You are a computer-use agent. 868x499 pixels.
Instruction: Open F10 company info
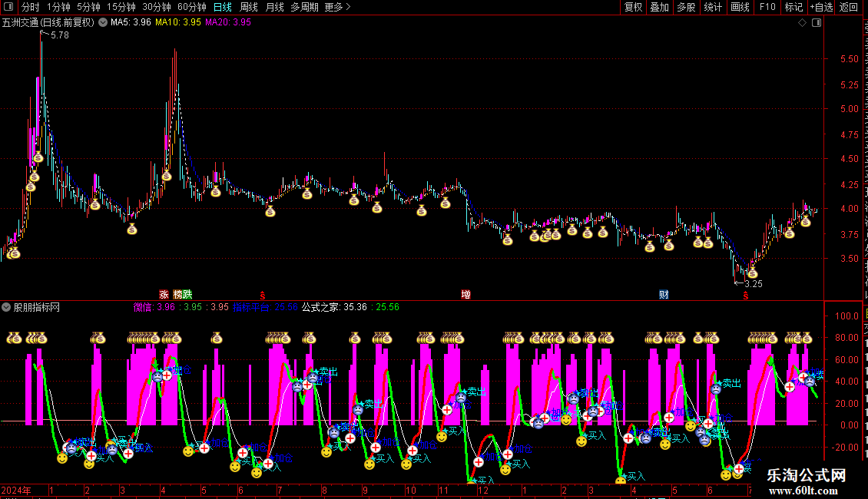pyautogui.click(x=767, y=7)
